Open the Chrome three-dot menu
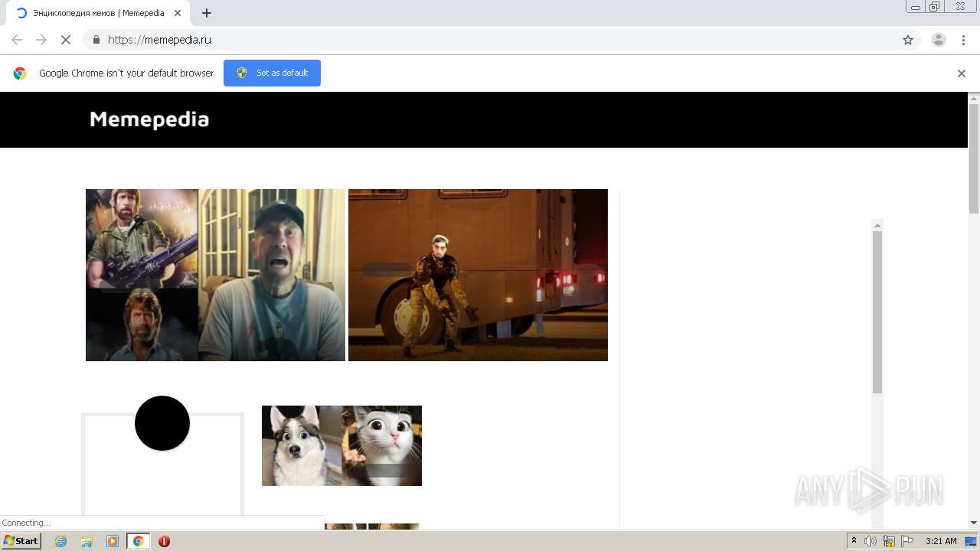Viewport: 980px width, 551px height. tap(964, 40)
